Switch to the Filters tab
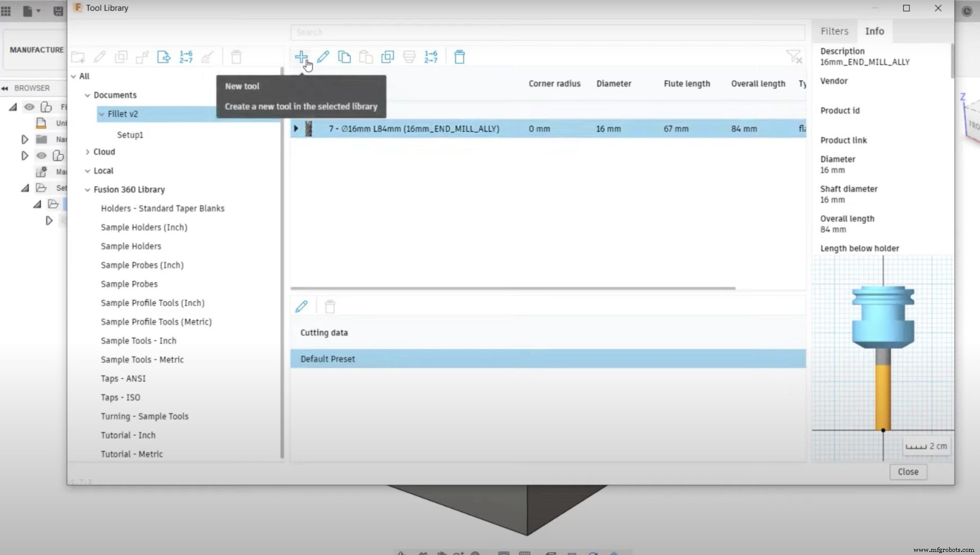 click(x=834, y=31)
